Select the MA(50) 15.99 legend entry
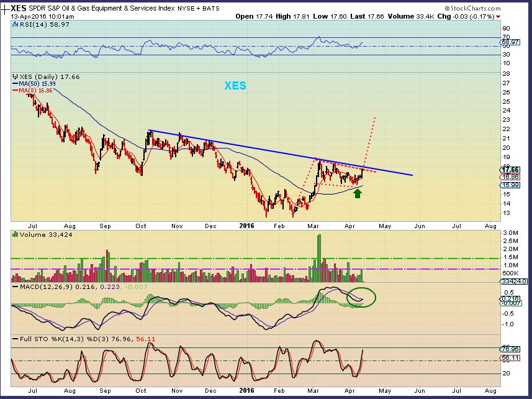 (34, 83)
